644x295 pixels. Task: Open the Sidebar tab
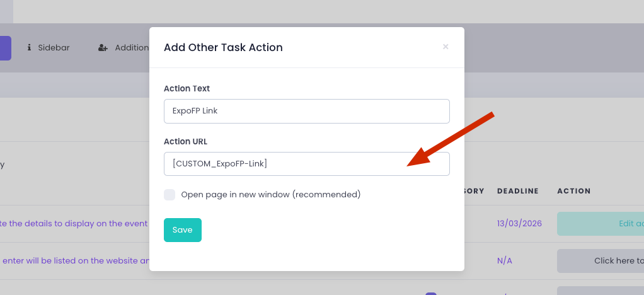[54, 47]
